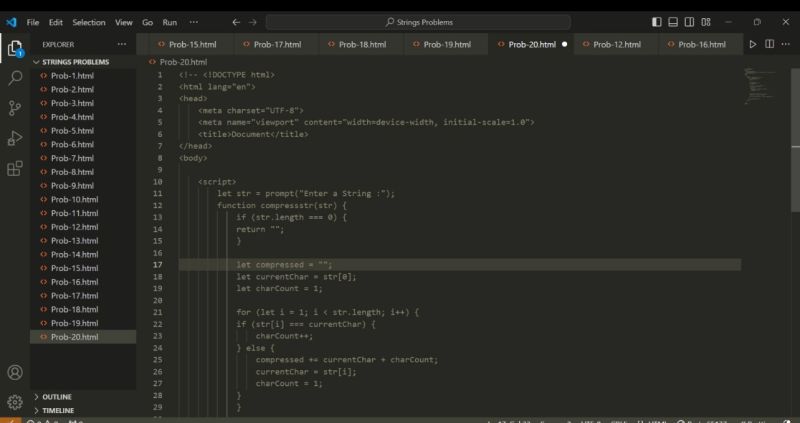Expand the OUTLINE section
This screenshot has height=423, width=800.
pyautogui.click(x=83, y=397)
